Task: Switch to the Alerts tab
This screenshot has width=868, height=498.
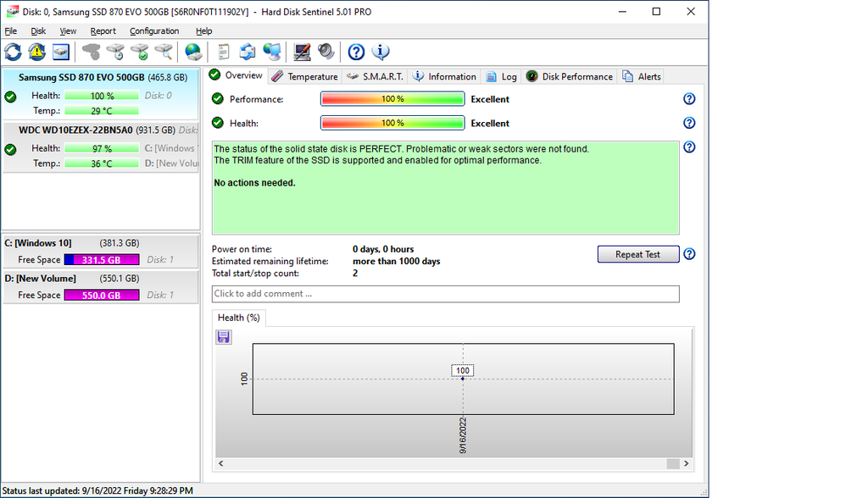Action: (x=641, y=77)
